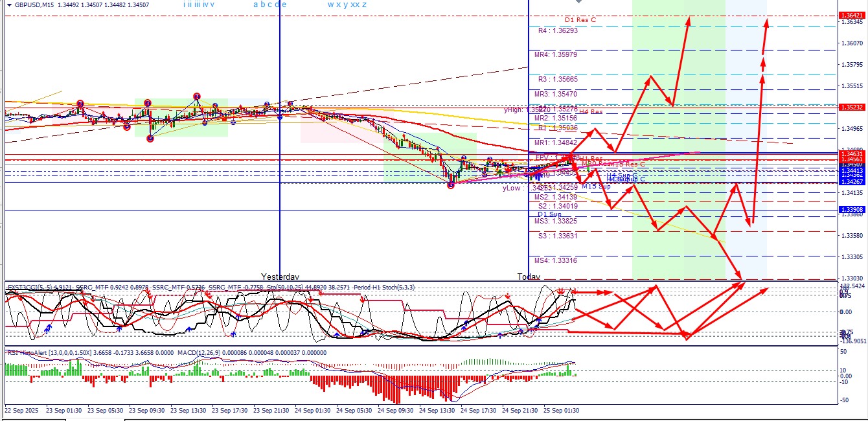Click the R3 : 1.35665 pivot label
The height and width of the screenshot is (421, 868).
pos(558,79)
